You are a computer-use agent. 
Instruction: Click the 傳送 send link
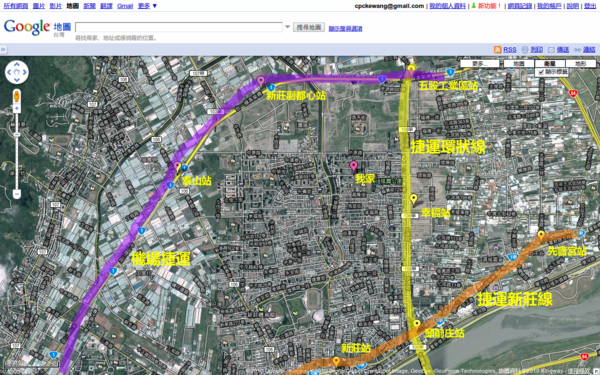562,50
